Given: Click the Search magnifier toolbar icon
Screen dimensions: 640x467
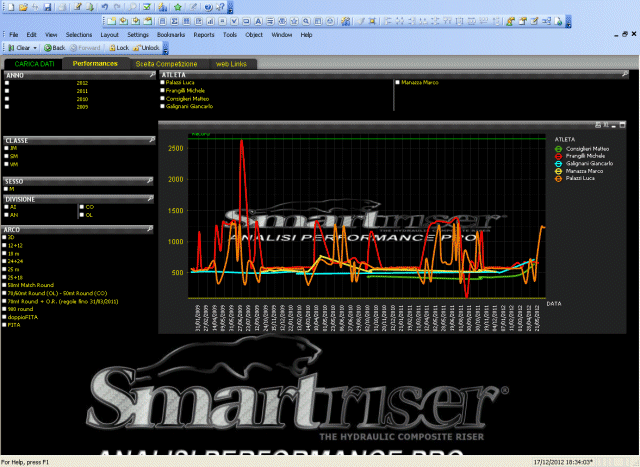Looking at the screenshot, I should click(x=133, y=7).
